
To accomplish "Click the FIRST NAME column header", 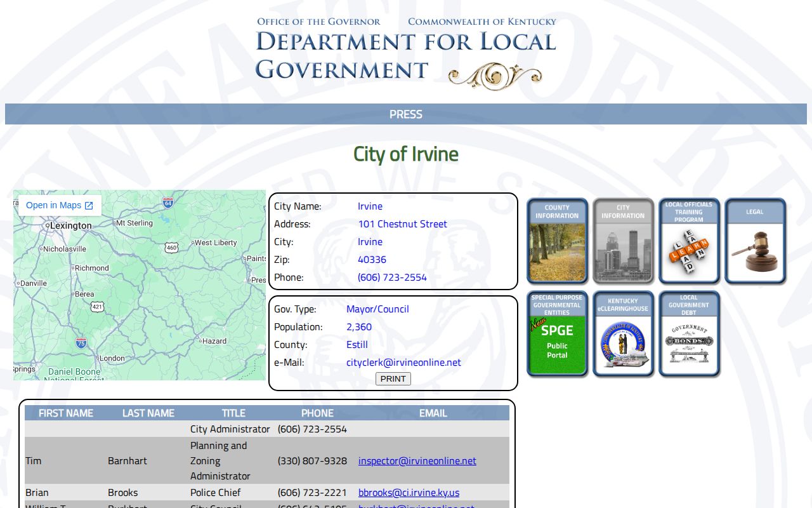I will [x=66, y=413].
